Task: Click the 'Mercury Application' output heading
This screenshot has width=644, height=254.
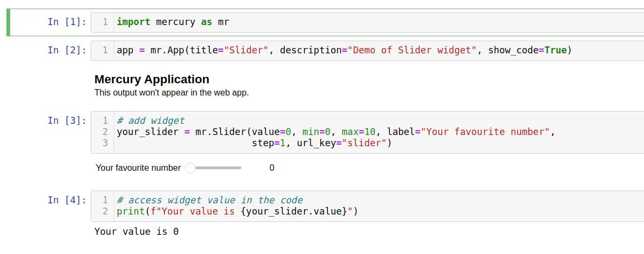Action: click(152, 80)
